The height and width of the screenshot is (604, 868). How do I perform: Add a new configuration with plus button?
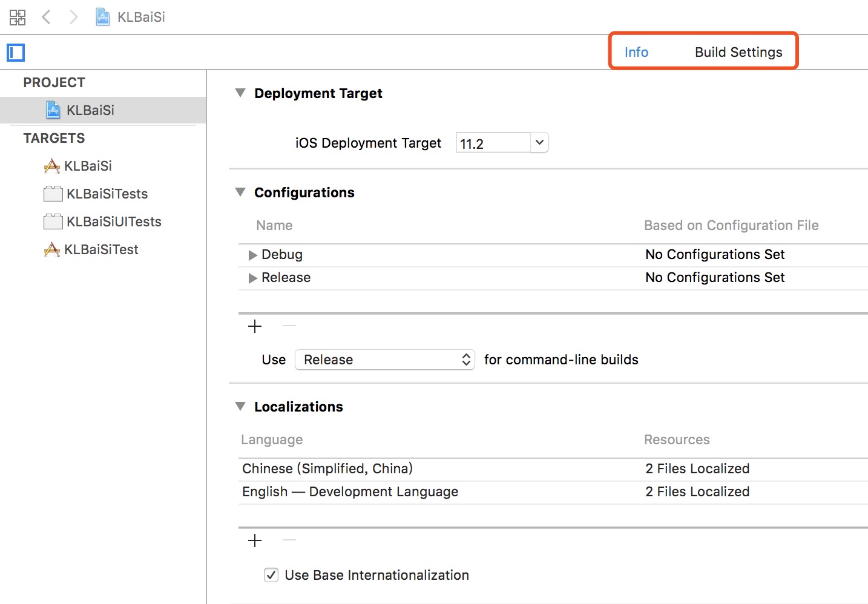(x=255, y=326)
